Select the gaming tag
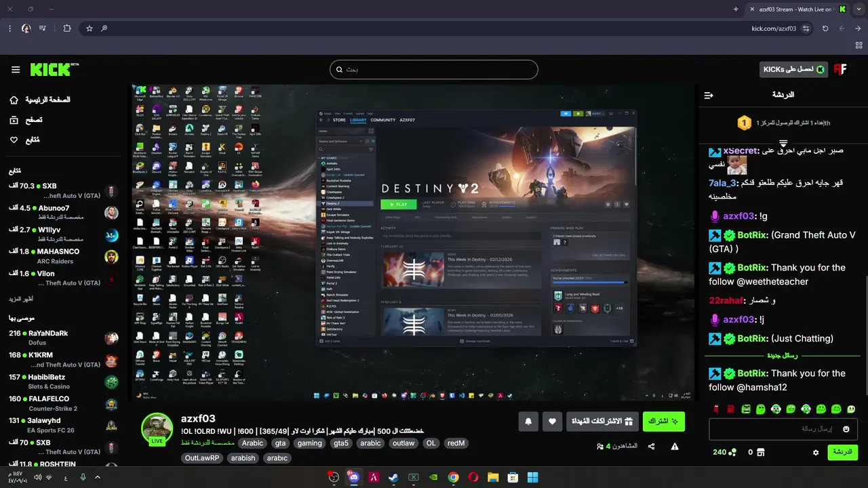 click(309, 443)
